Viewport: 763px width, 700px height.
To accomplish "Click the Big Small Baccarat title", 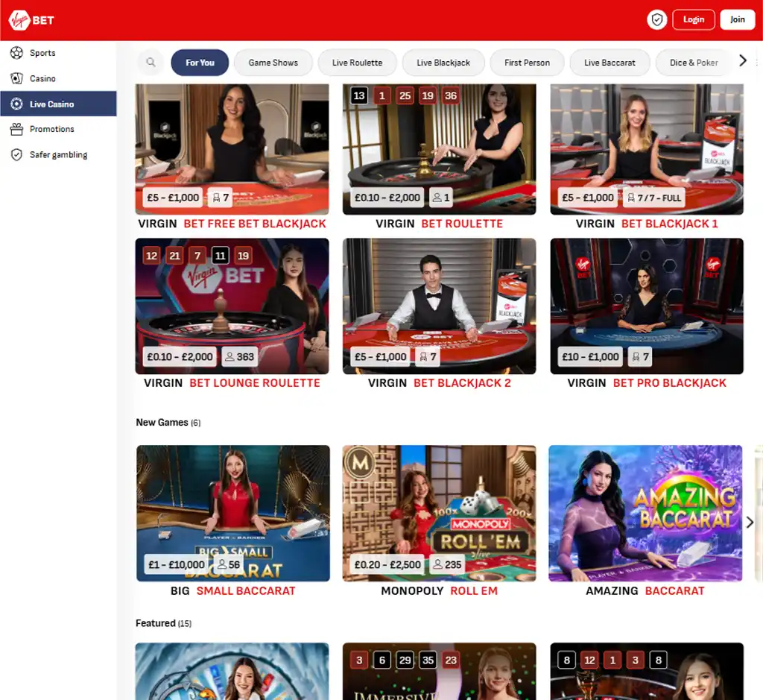I will 233,591.
